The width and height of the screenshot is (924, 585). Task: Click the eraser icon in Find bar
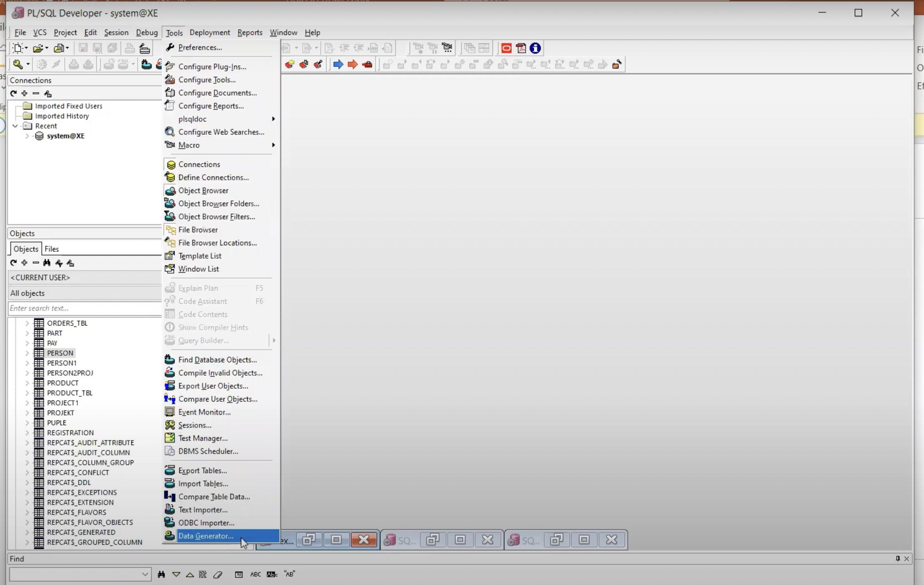218,574
